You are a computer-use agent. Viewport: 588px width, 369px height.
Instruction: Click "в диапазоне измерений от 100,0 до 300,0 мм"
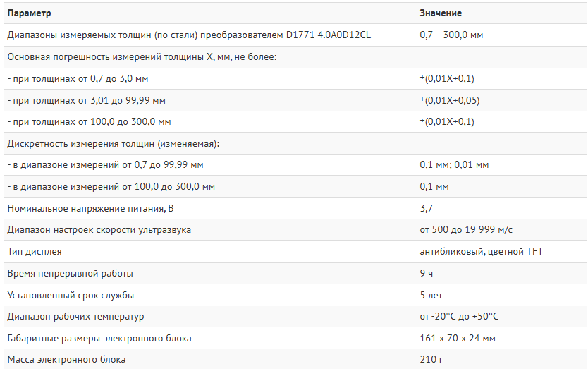click(111, 187)
